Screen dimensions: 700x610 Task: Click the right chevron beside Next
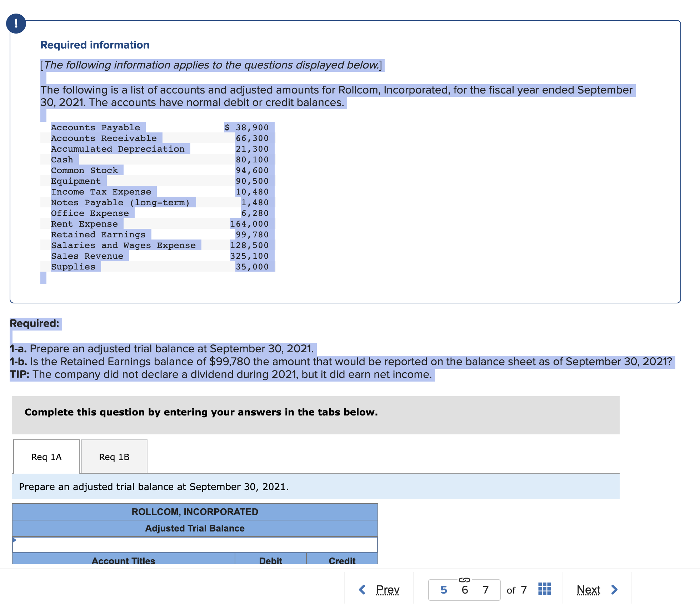(x=614, y=590)
